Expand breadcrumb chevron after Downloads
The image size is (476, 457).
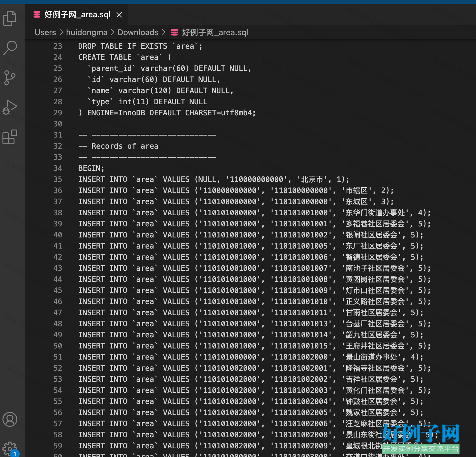pyautogui.click(x=164, y=32)
